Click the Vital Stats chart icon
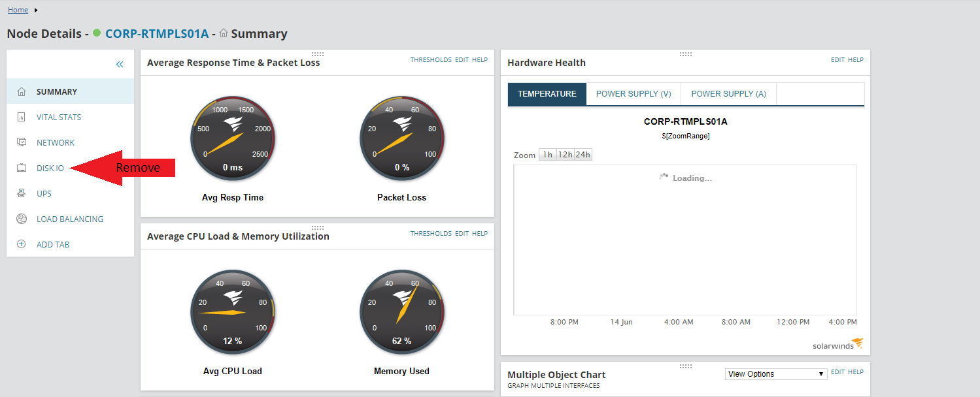 (22, 117)
